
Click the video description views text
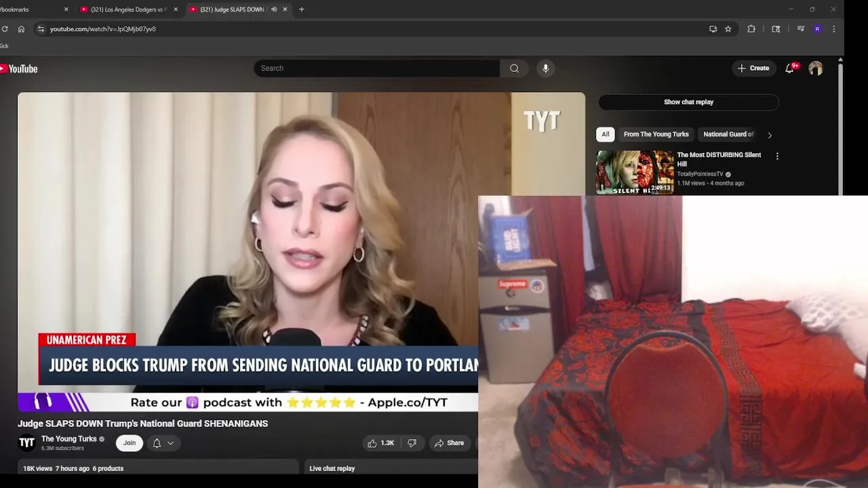tap(38, 468)
